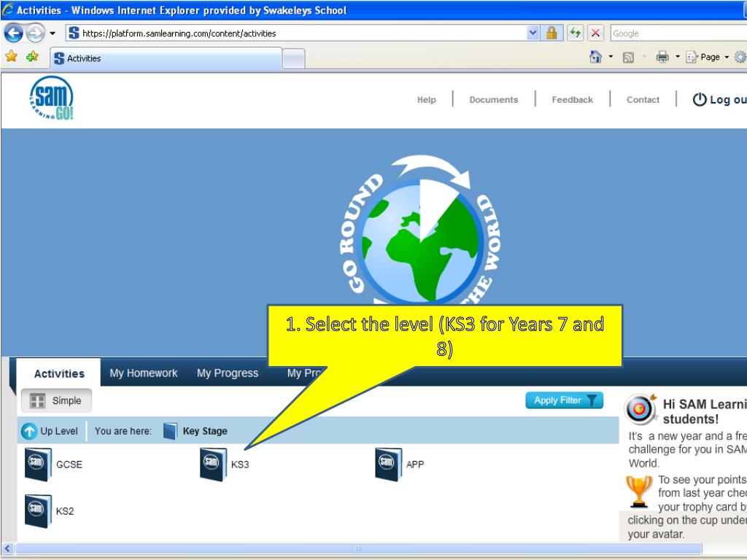Toggle the Simple view button
The height and width of the screenshot is (560, 747).
click(x=56, y=400)
